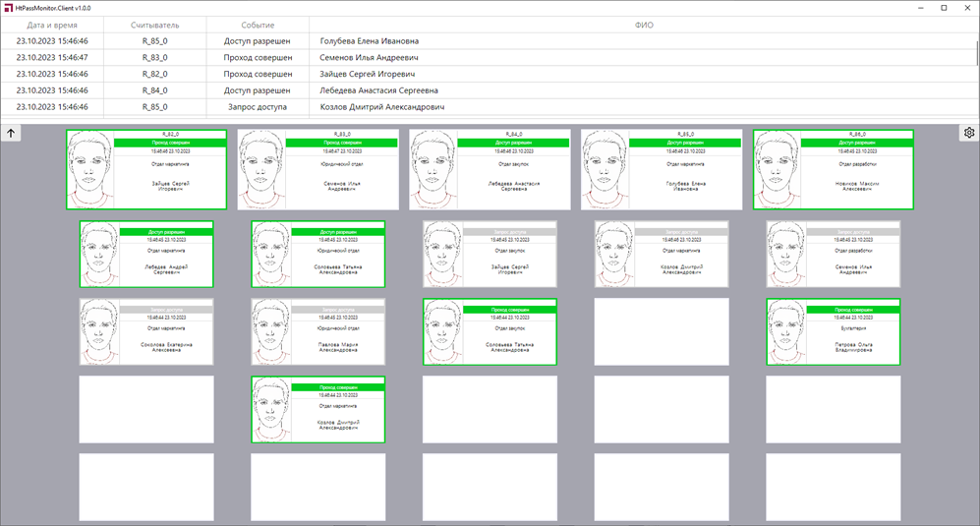Viewport: 980px width, 526px height.
Task: Click the 'Событие' column header
Action: pyautogui.click(x=258, y=25)
